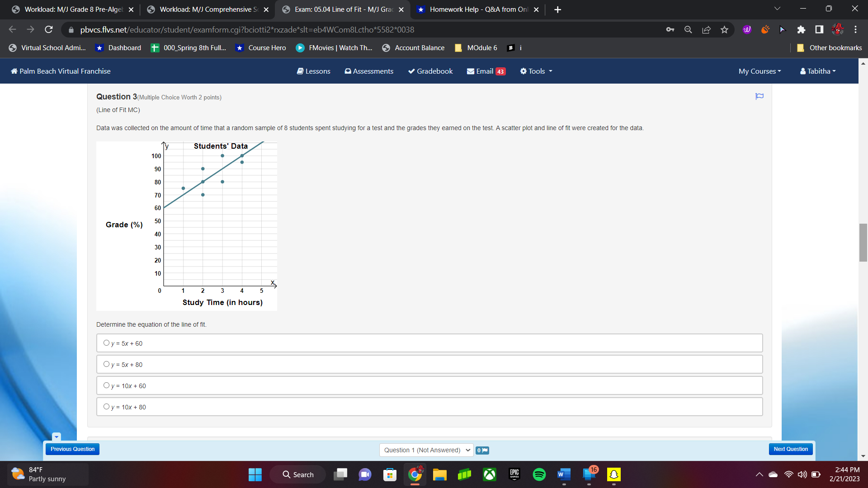Open the Question 1 (Not Answered) selector

pyautogui.click(x=425, y=450)
